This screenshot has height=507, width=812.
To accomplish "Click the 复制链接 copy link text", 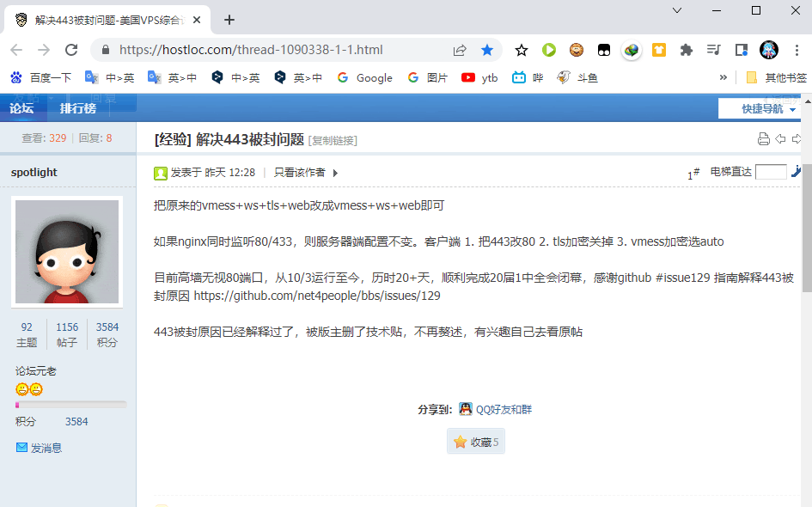I will coord(333,141).
